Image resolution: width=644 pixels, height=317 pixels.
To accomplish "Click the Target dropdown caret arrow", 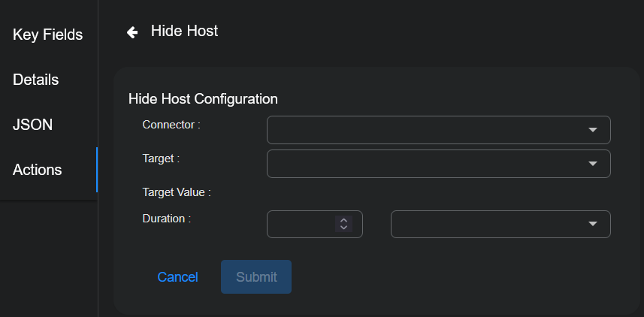I will [593, 164].
